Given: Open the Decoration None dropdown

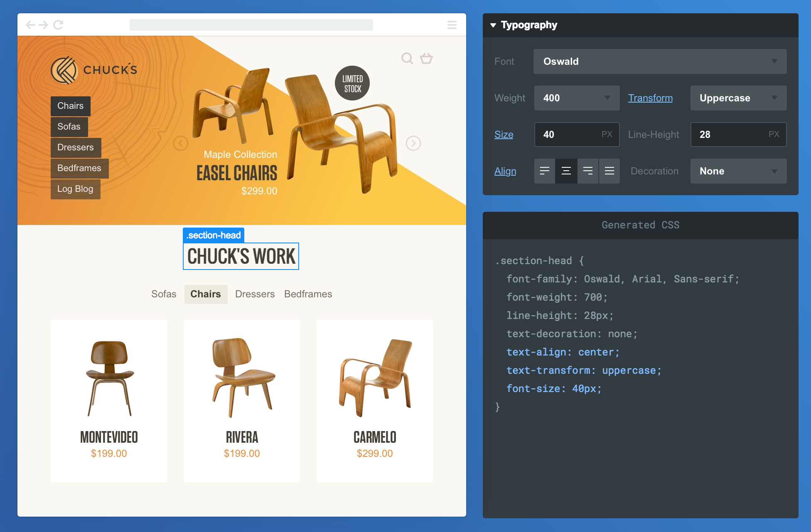Looking at the screenshot, I should (x=739, y=171).
